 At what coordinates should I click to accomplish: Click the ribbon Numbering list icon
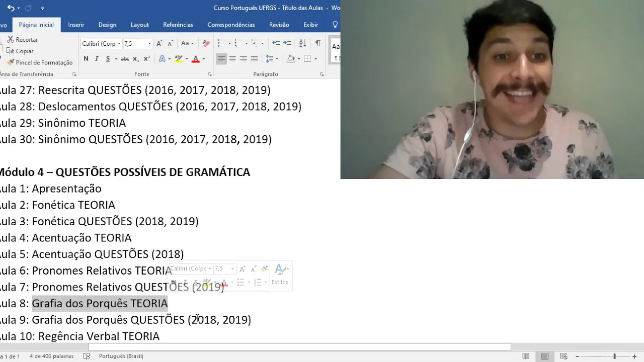coord(238,44)
